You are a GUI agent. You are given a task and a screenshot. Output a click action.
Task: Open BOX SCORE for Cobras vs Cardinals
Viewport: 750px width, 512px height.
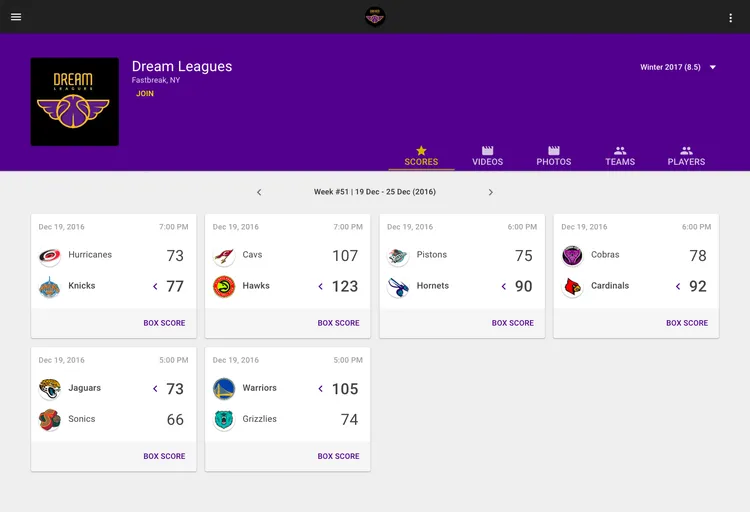pyautogui.click(x=687, y=323)
